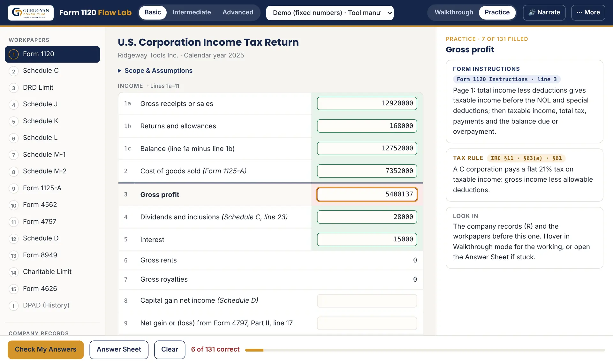Click the Gross profit input field
613x364 pixels.
point(367,194)
